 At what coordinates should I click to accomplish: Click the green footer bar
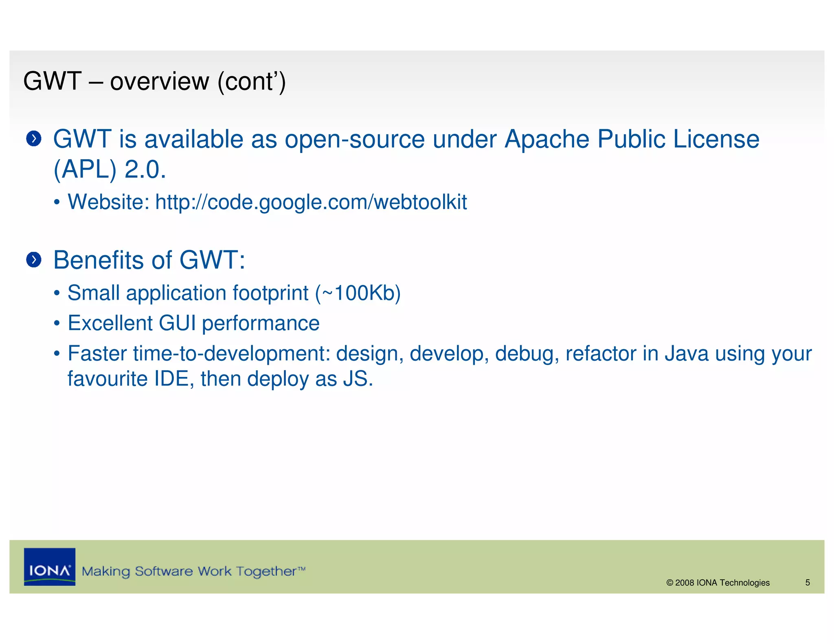(x=489, y=566)
